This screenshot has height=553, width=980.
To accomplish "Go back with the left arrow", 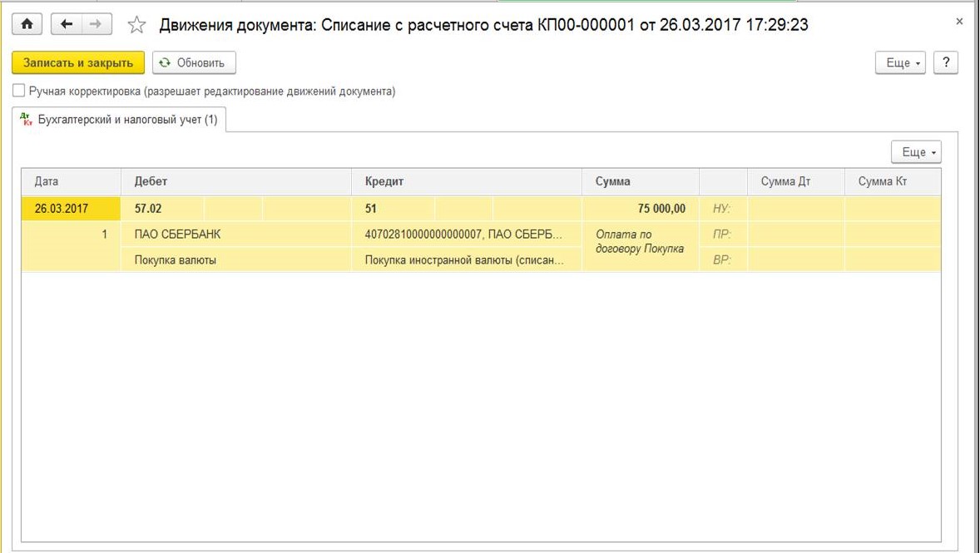I will click(x=67, y=24).
